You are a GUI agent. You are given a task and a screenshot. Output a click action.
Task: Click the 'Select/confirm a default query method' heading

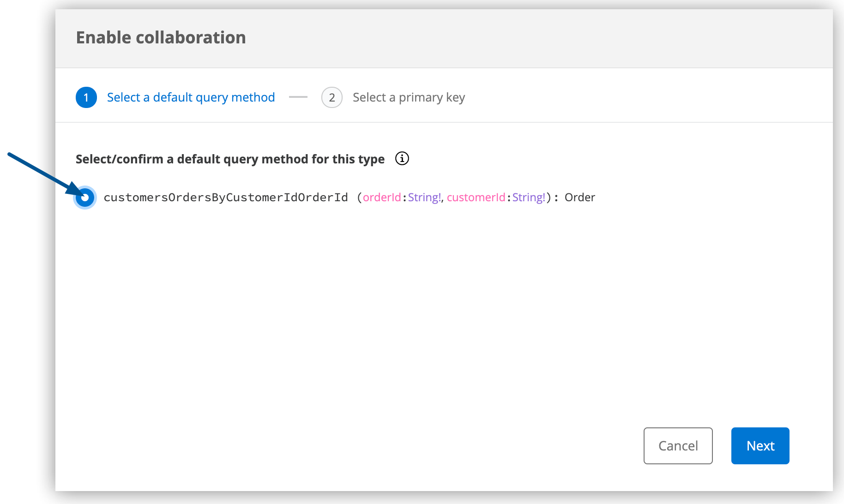pos(229,159)
